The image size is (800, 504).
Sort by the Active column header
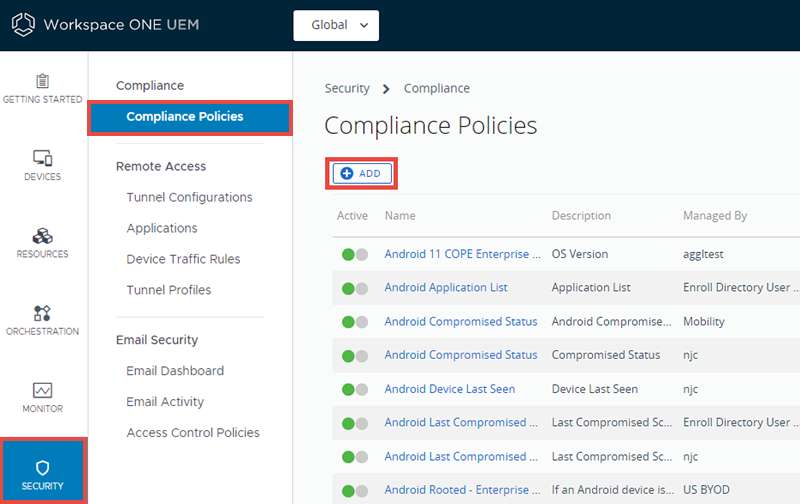tap(352, 216)
